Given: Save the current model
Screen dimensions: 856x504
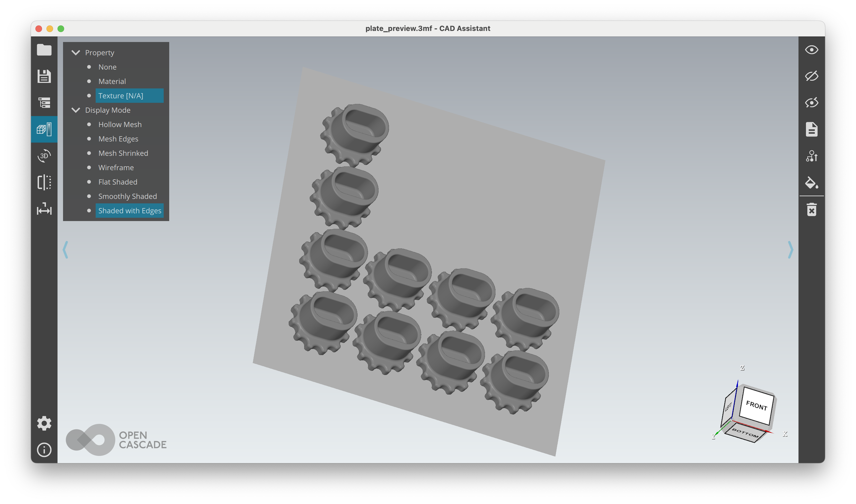Looking at the screenshot, I should pyautogui.click(x=44, y=77).
